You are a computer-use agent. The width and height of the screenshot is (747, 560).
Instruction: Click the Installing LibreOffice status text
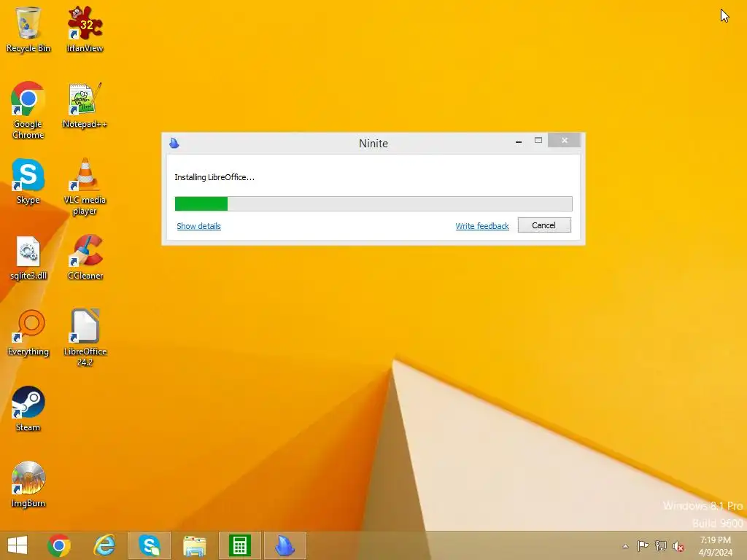click(x=214, y=177)
